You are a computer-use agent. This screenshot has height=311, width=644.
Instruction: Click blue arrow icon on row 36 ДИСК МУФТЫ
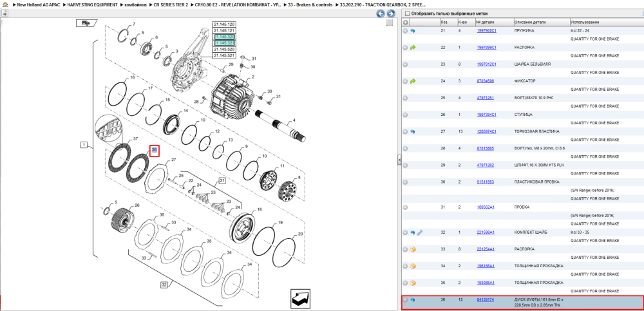click(x=413, y=300)
